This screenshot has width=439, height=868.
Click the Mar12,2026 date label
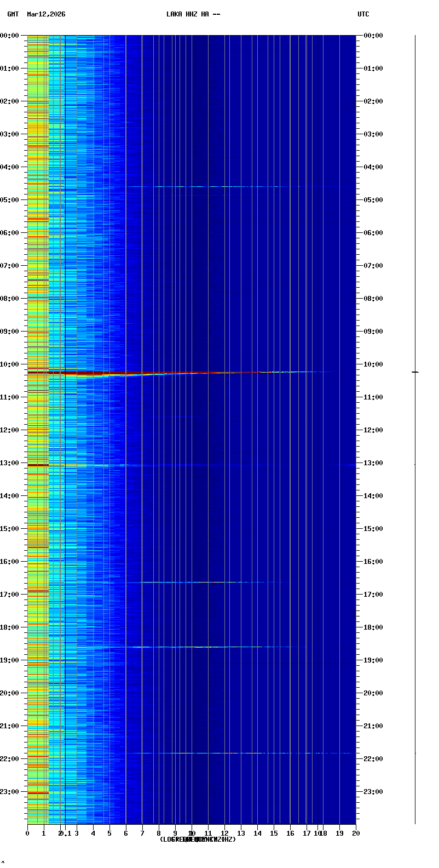46,14
